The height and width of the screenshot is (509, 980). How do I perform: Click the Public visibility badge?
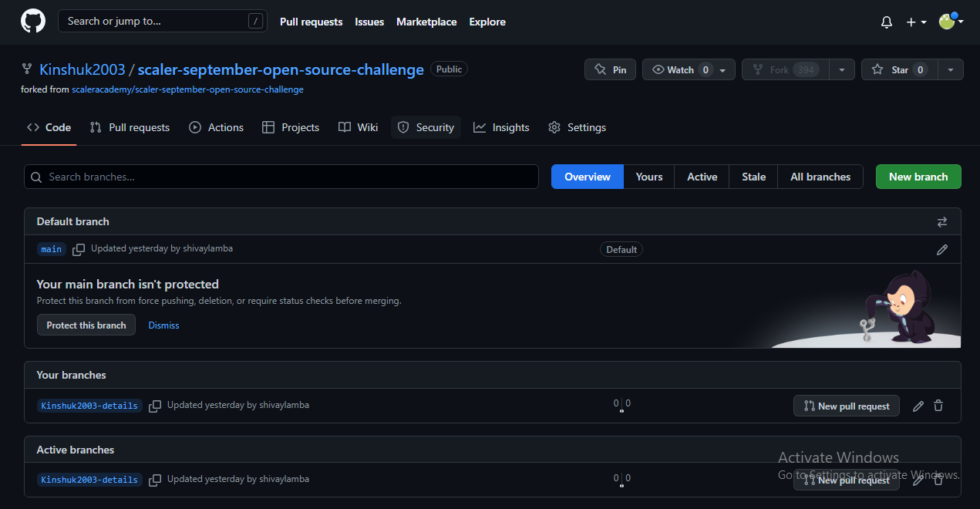pyautogui.click(x=449, y=69)
